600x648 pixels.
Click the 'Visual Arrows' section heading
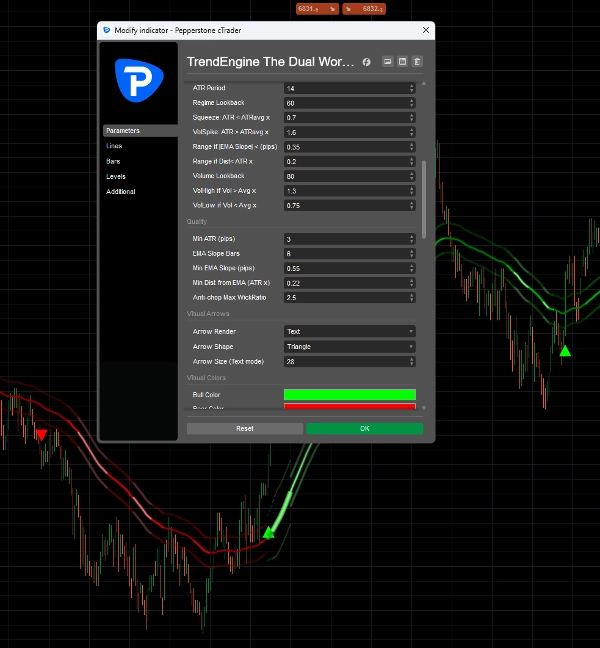coord(208,314)
